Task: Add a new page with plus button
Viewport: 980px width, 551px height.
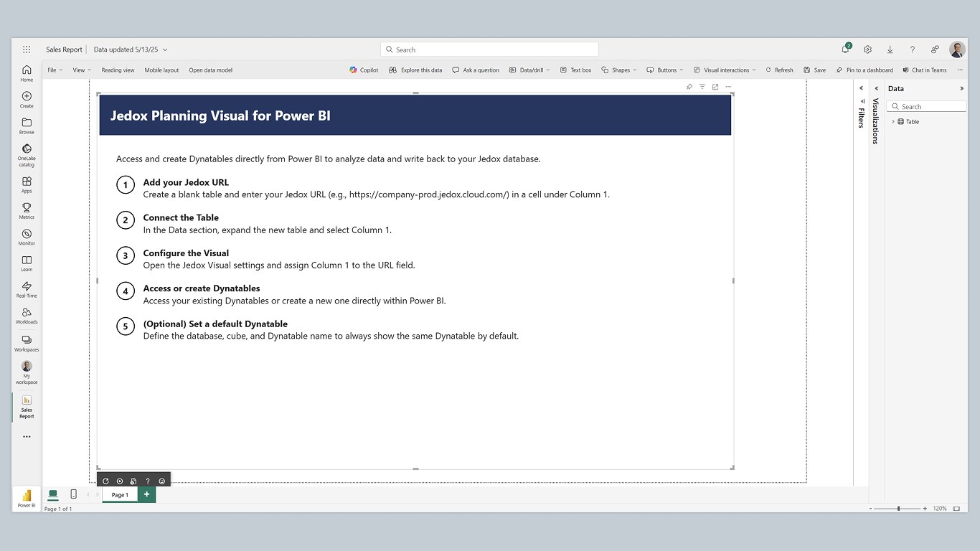Action: (x=146, y=494)
